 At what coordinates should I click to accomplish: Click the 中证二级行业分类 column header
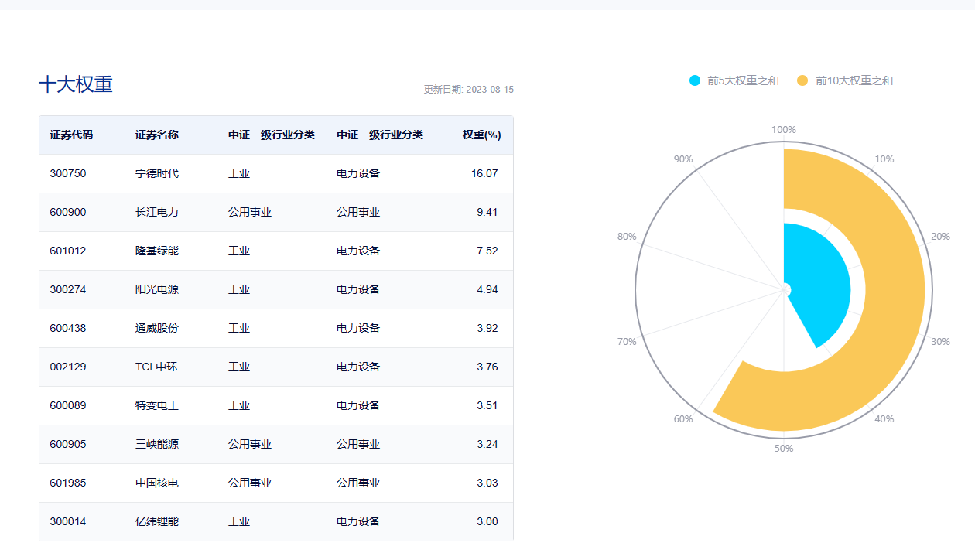[379, 135]
